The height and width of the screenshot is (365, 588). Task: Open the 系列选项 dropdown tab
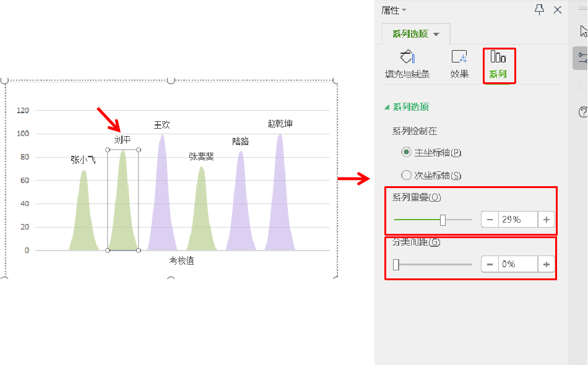416,34
